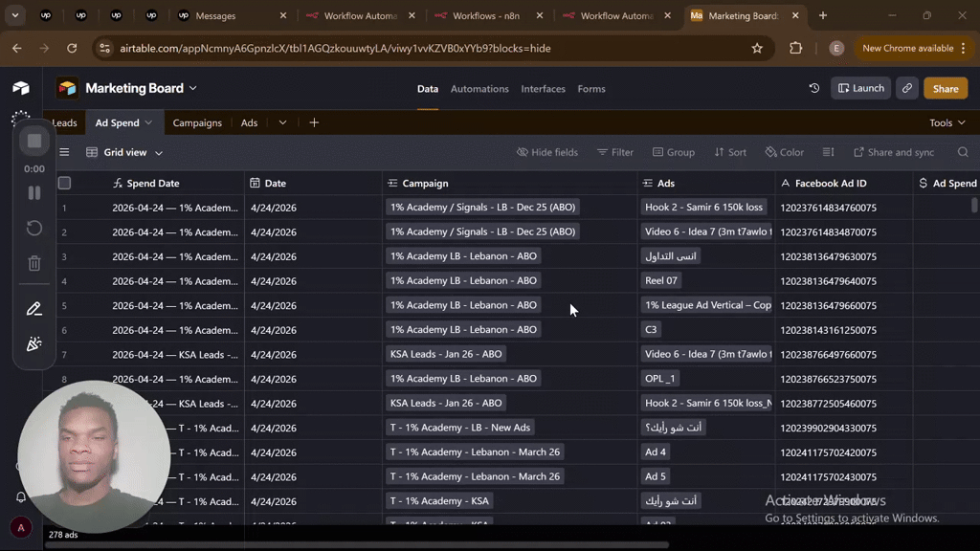Expand the Tools menu
The width and height of the screenshot is (980, 551).
(947, 123)
